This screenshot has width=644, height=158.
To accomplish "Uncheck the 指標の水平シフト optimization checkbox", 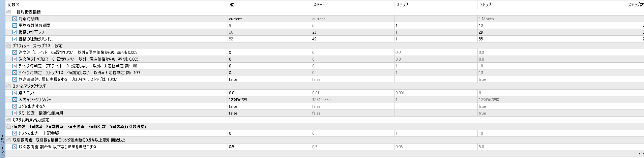I will (14, 32).
